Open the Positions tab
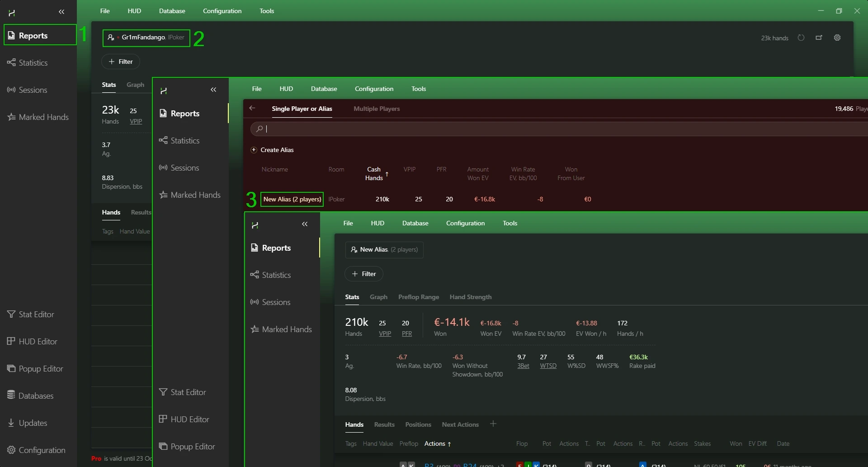868x467 pixels. [x=418, y=425]
